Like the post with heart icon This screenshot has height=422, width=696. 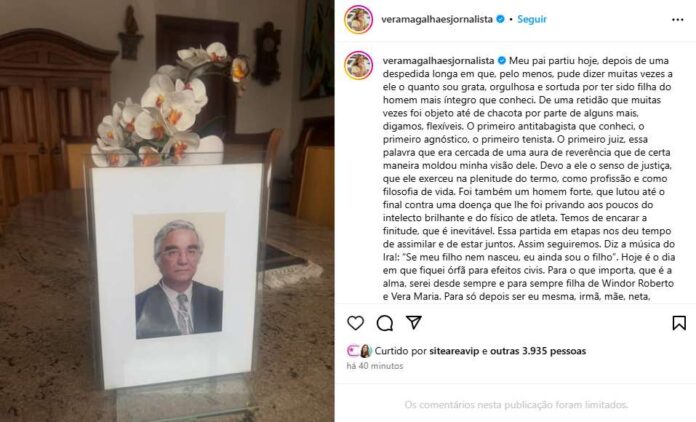coord(355,323)
